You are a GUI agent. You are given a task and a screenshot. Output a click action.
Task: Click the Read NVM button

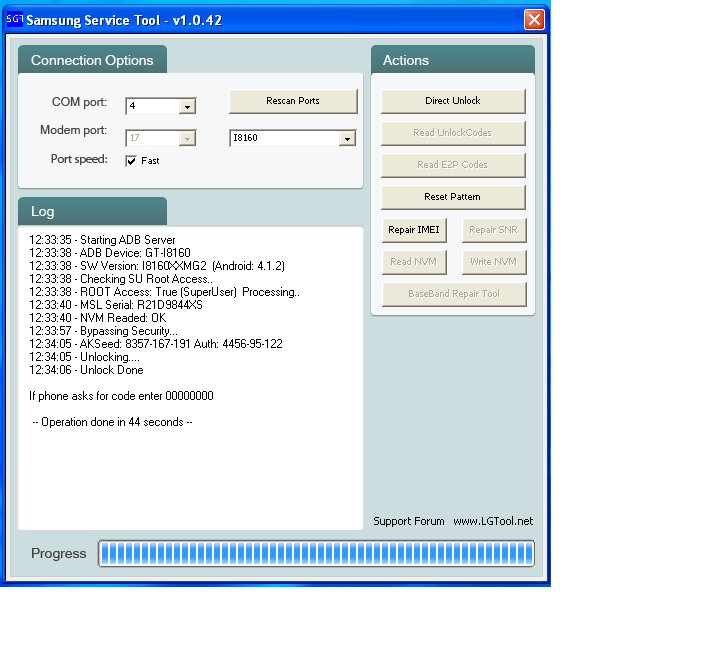click(x=414, y=262)
